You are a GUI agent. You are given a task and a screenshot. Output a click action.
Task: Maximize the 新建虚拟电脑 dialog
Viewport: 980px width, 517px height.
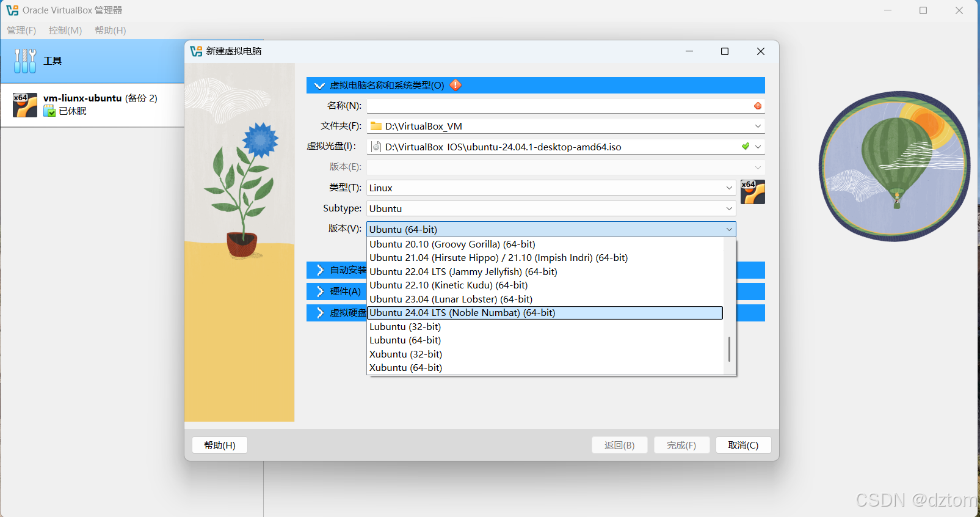[725, 51]
